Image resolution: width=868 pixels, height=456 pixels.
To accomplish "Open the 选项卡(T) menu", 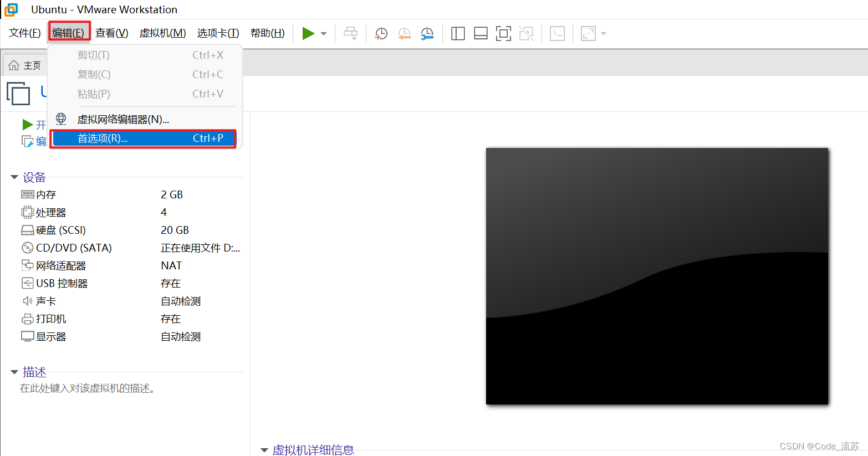I will pyautogui.click(x=218, y=33).
